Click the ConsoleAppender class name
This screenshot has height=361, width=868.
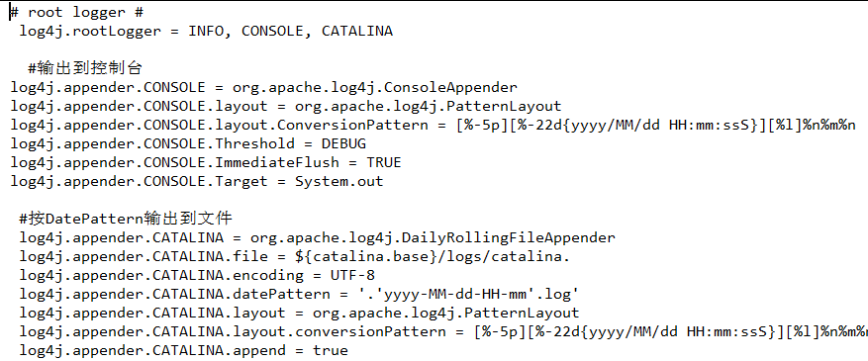coord(375,87)
